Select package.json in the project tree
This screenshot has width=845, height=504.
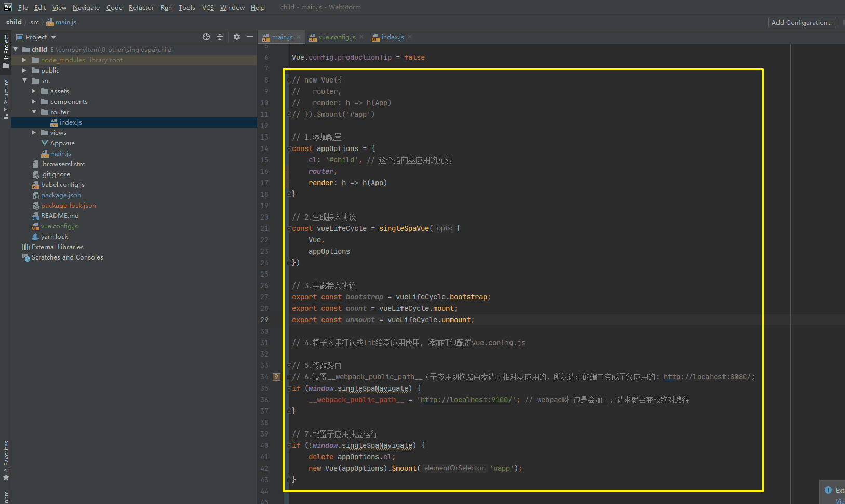[61, 195]
